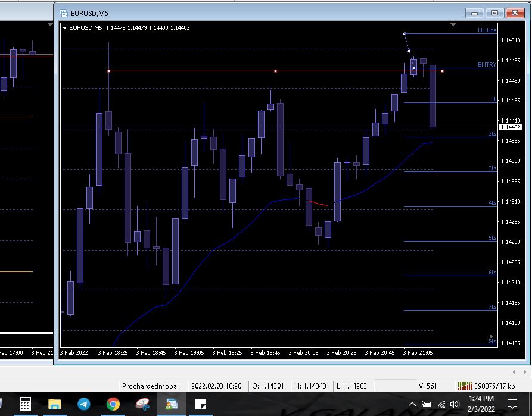Expand the triangle beside EURUSD,M5 chart label
532x416 pixels.
click(x=64, y=28)
